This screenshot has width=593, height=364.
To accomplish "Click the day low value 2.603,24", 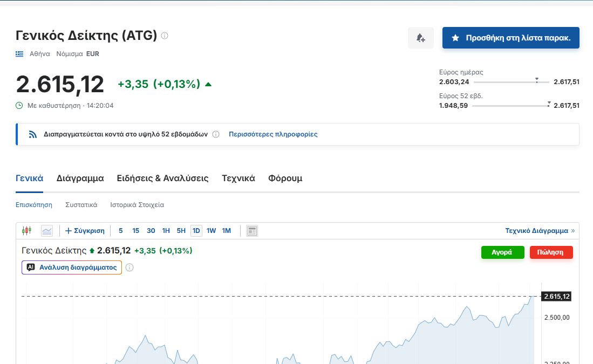I will pyautogui.click(x=454, y=81).
